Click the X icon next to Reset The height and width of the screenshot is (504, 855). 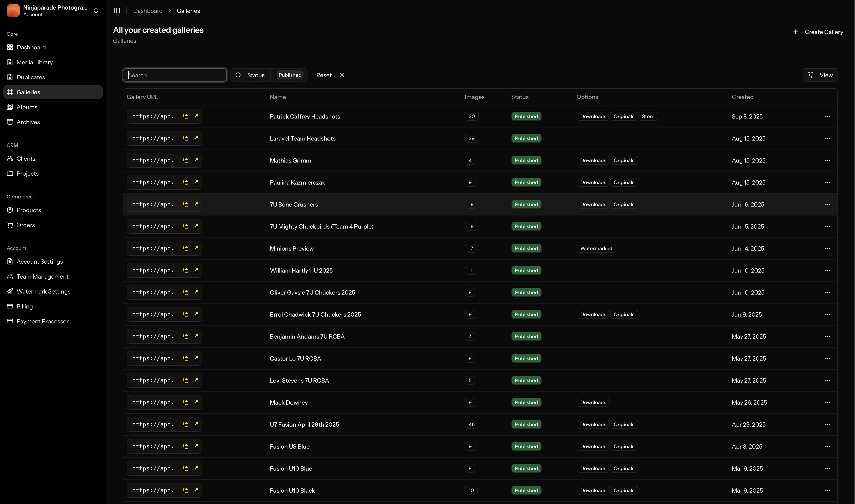(x=342, y=75)
